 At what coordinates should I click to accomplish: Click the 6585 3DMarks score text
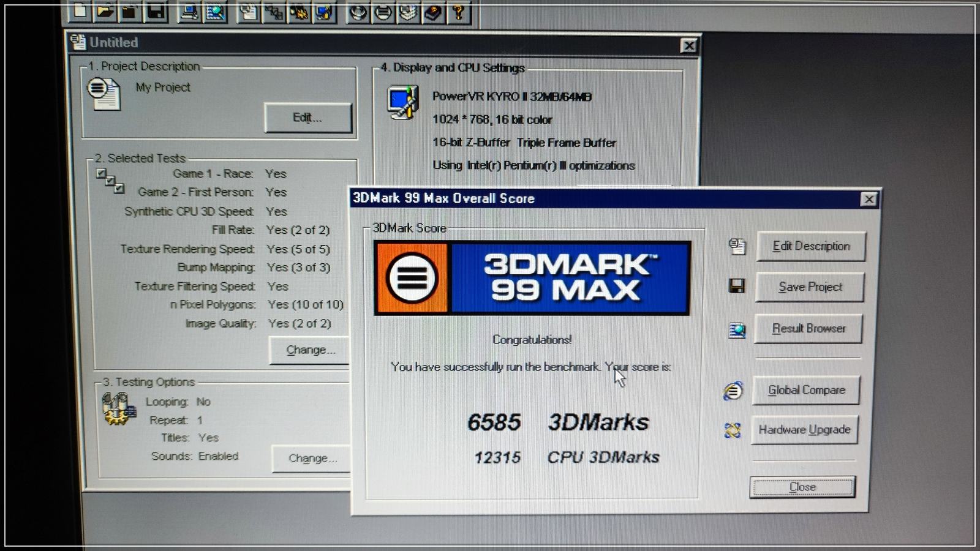point(557,422)
